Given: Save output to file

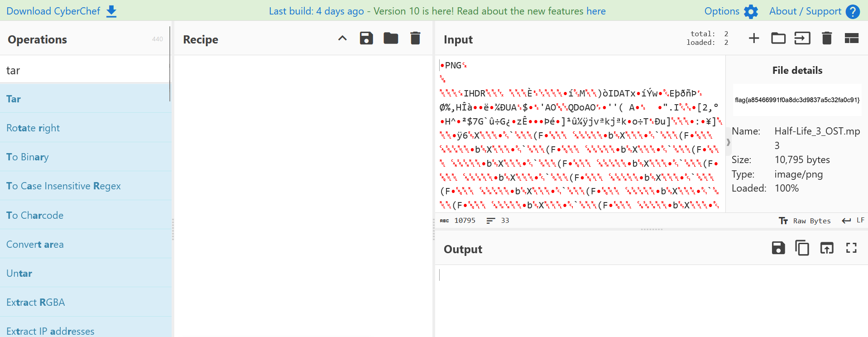Looking at the screenshot, I should pyautogui.click(x=778, y=248).
